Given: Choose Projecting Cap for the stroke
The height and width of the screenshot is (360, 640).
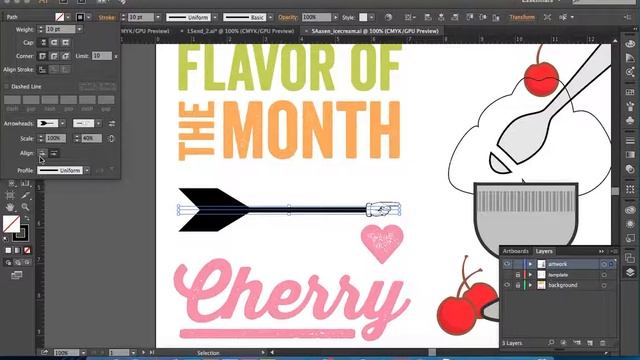Looking at the screenshot, I should coord(65,42).
